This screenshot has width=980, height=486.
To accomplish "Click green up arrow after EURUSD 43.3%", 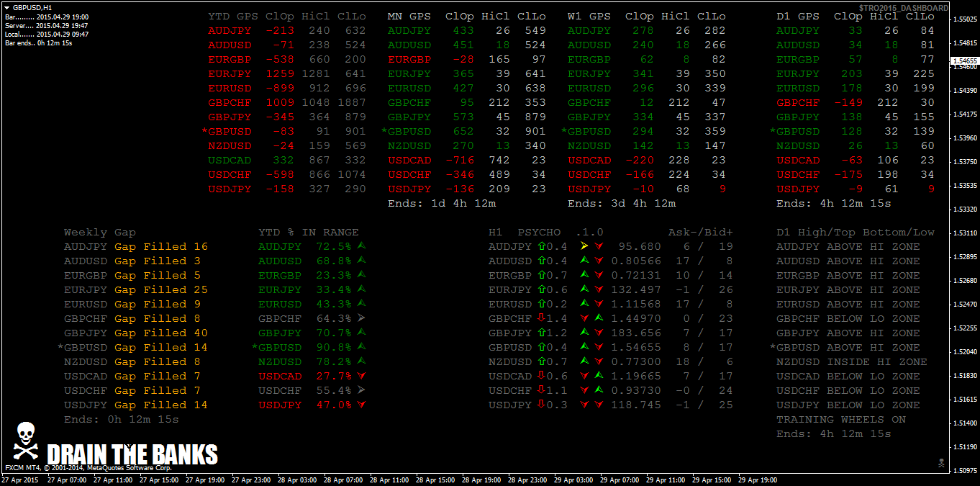I will [361, 304].
